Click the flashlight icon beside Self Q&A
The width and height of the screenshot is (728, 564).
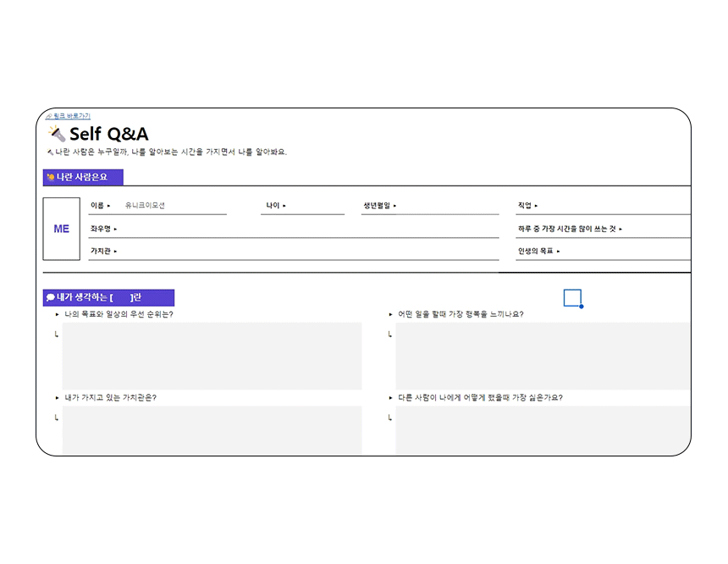click(56, 134)
